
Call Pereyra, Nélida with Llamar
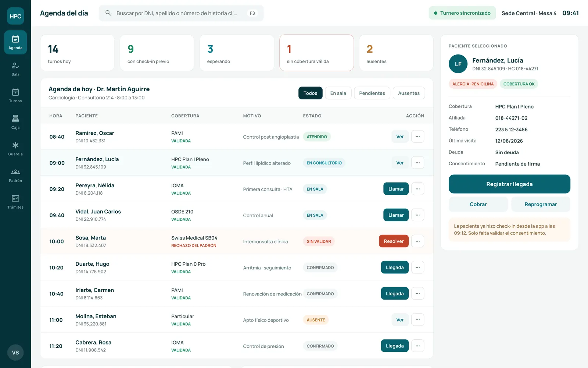(x=396, y=189)
